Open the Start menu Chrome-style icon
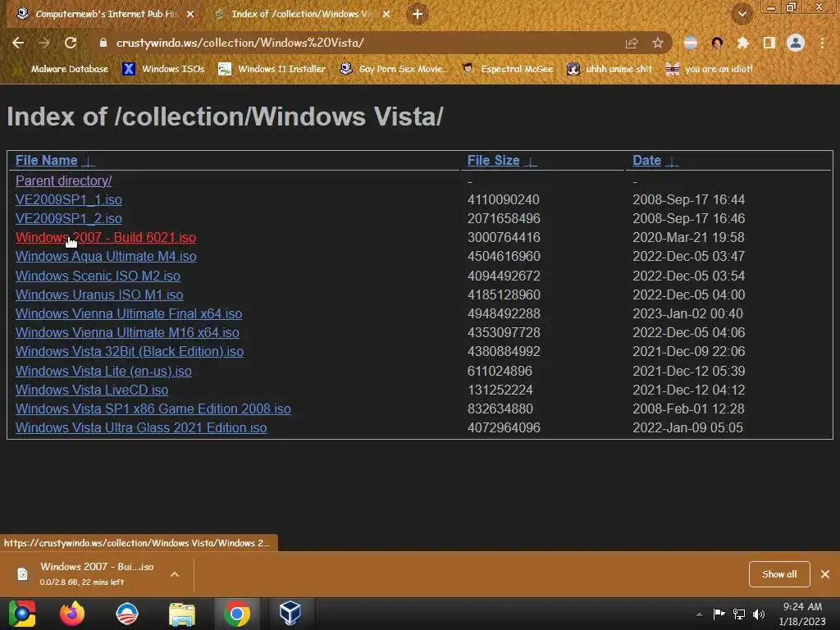This screenshot has height=630, width=840. (x=22, y=614)
